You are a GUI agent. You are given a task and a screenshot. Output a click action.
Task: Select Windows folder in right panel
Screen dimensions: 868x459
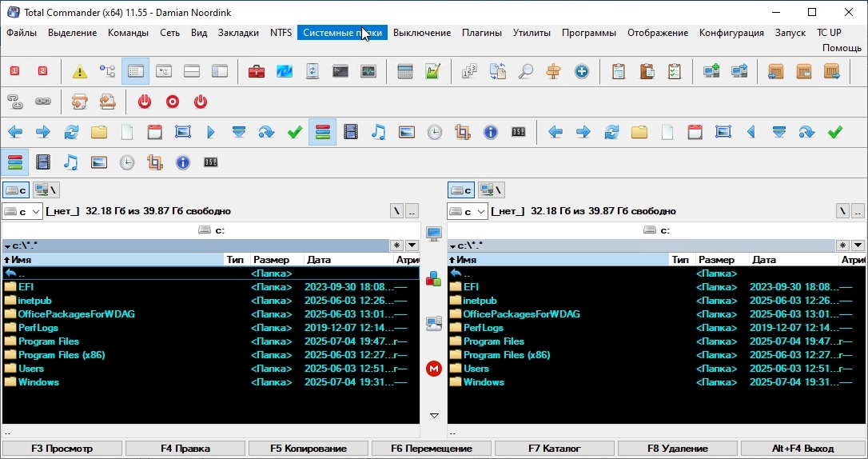[x=655, y=382]
